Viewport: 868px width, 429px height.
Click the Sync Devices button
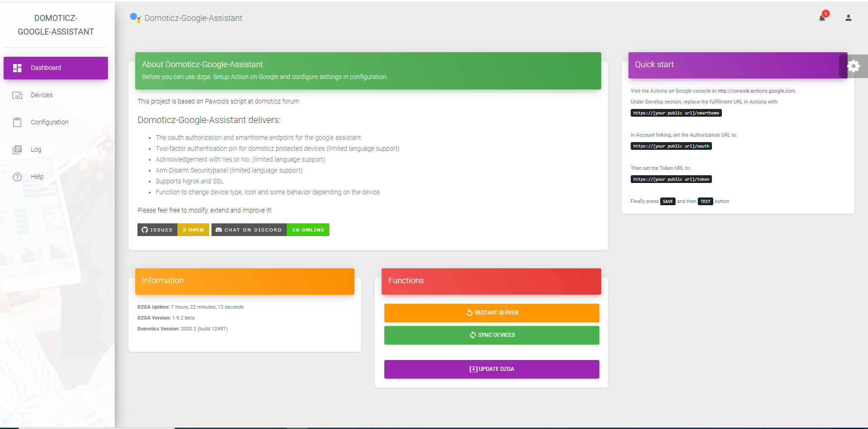pos(492,335)
